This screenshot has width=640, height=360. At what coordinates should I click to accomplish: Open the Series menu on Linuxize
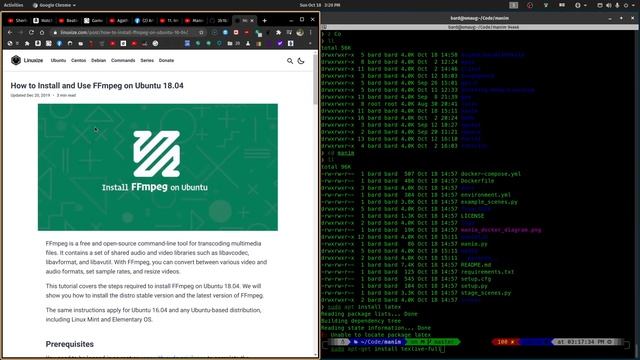tap(147, 60)
